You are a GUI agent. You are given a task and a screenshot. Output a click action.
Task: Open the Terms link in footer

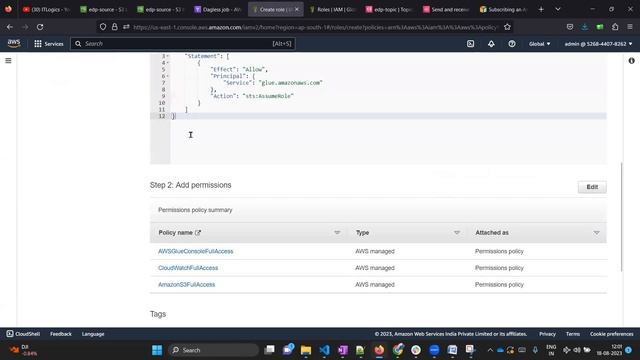pyautogui.click(x=573, y=334)
